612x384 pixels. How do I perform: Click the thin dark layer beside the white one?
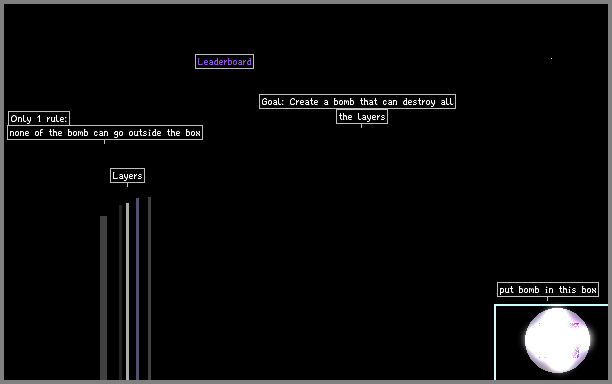coord(121,292)
